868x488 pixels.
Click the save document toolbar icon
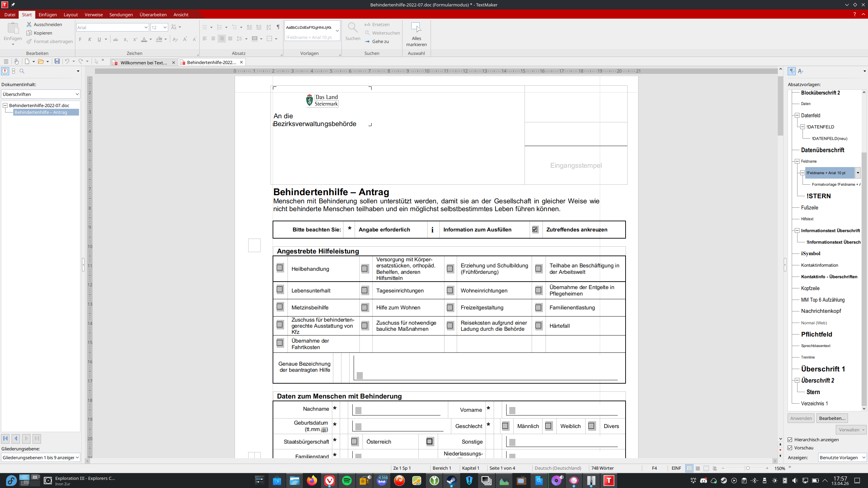tap(57, 61)
